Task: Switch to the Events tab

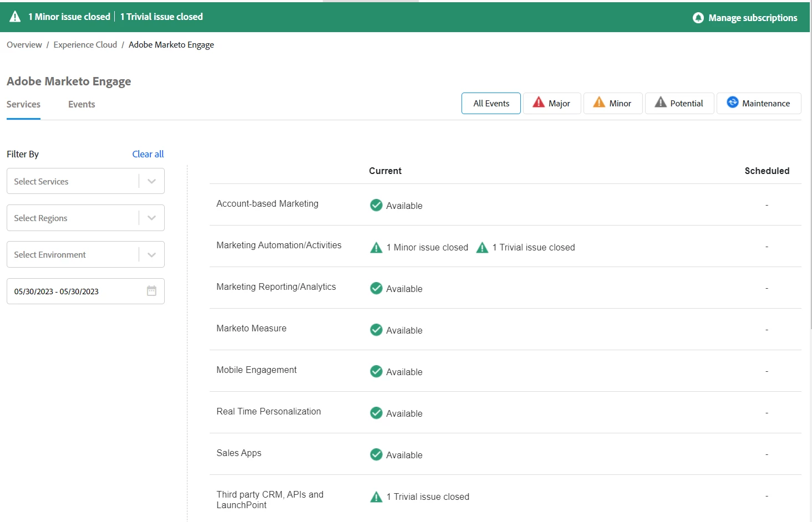Action: (x=82, y=104)
